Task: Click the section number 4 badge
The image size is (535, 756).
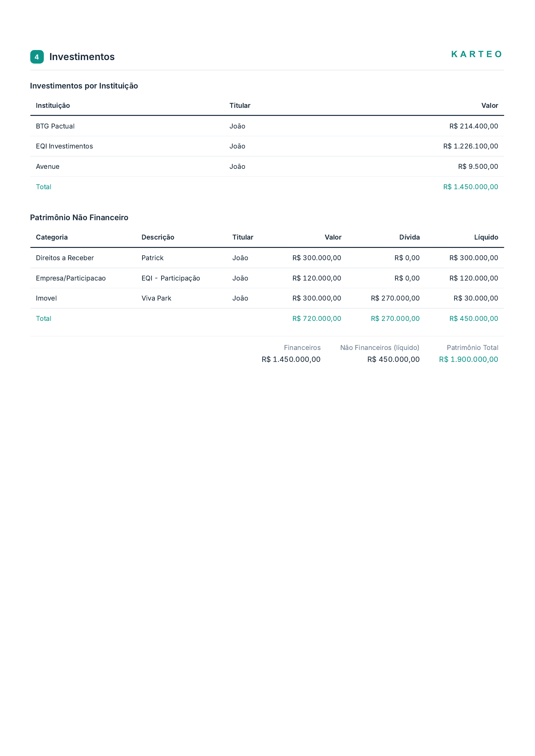Action: click(37, 56)
